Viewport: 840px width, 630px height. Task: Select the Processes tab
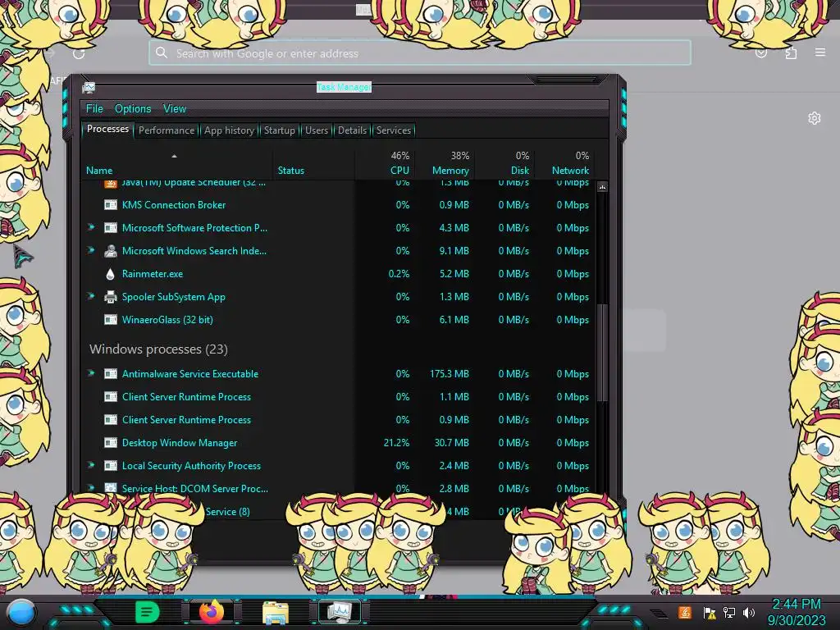[107, 129]
